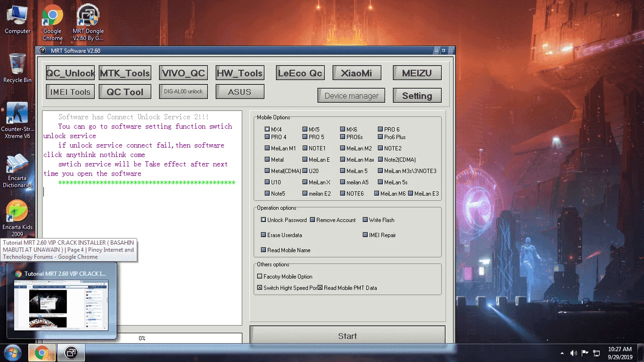Screen dimensions: 644x362
Task: Select the MeiLan M6 checkbox
Action: point(377,193)
